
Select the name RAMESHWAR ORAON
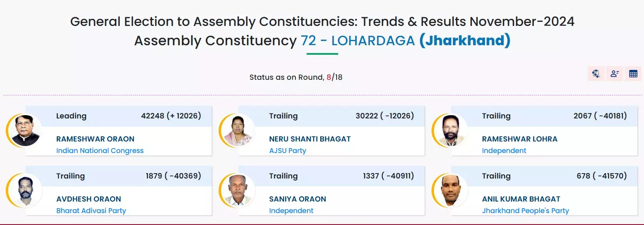[95, 139]
